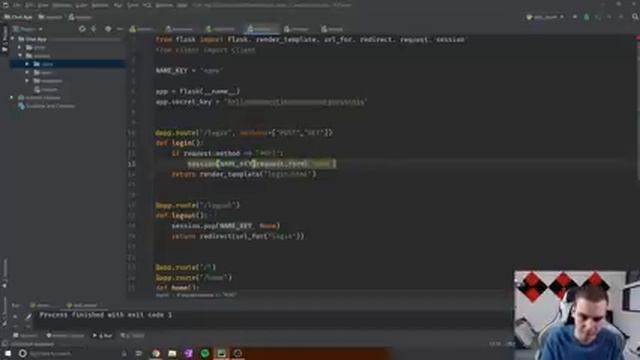Screen dimensions: 640x360
Task: Click the Run button in top toolbar
Action: point(575,17)
